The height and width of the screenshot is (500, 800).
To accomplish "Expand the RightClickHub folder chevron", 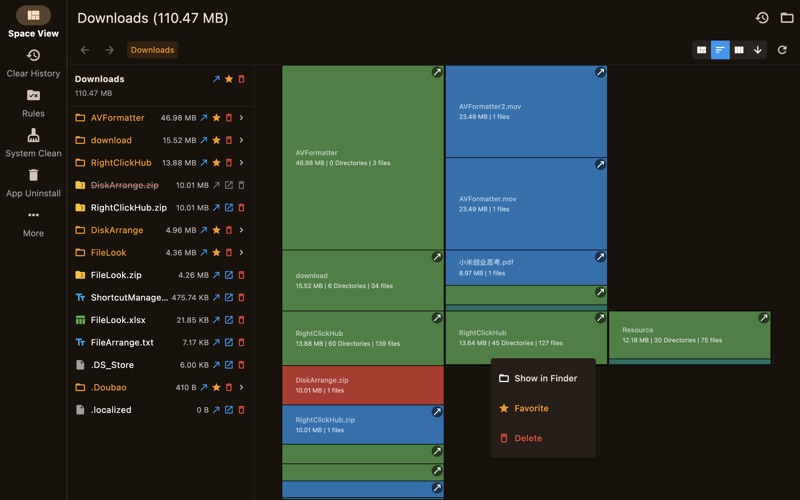I will pos(241,163).
